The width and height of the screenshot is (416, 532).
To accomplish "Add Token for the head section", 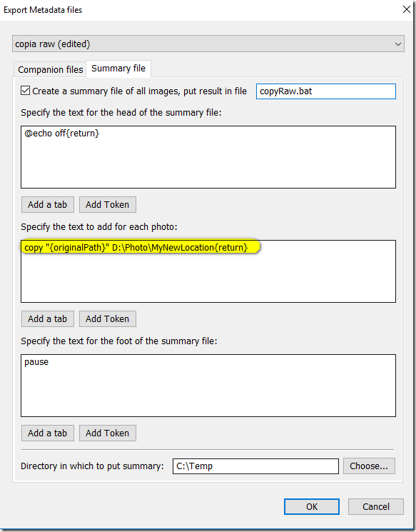I will [108, 205].
